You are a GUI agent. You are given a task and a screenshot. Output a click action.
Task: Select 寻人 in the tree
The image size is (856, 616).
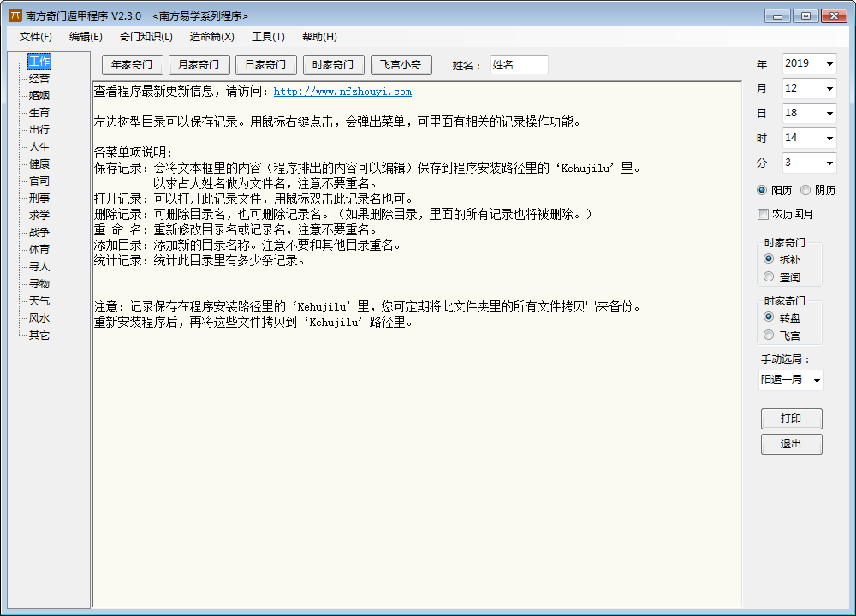click(x=39, y=267)
